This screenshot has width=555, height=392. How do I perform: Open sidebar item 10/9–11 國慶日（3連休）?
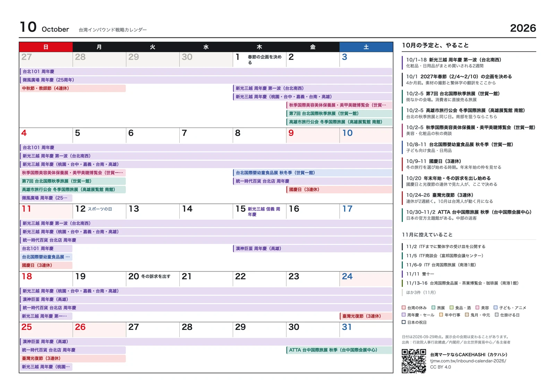(x=469, y=164)
